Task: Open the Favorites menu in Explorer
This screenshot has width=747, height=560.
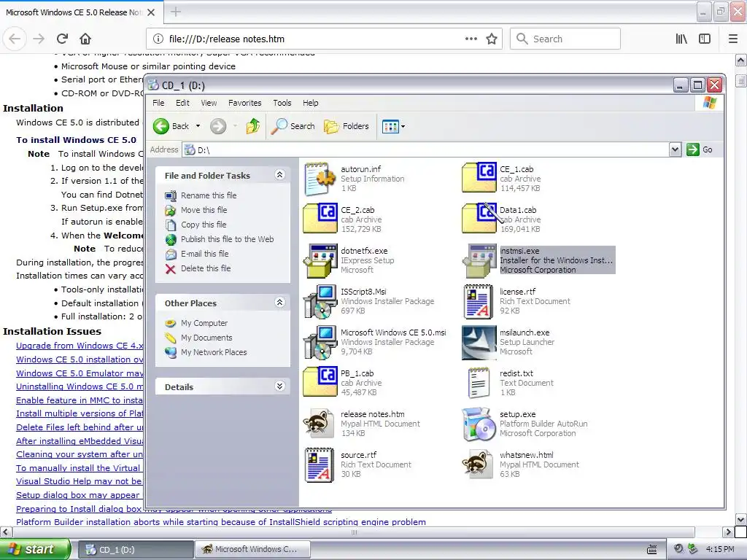Action: 245,103
